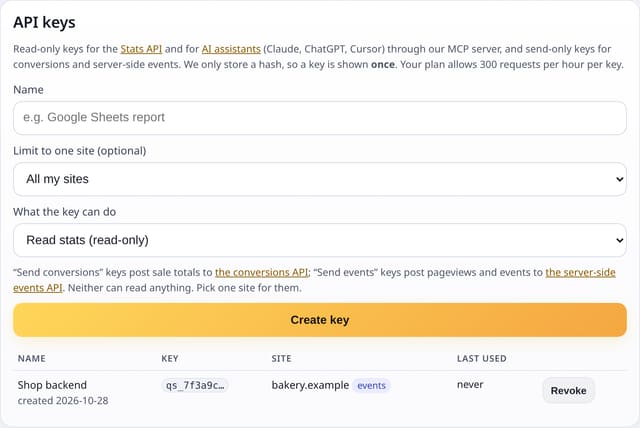The height and width of the screenshot is (428, 640).
Task: Open the 'Read stats (read-only)' dropdown
Action: click(320, 240)
